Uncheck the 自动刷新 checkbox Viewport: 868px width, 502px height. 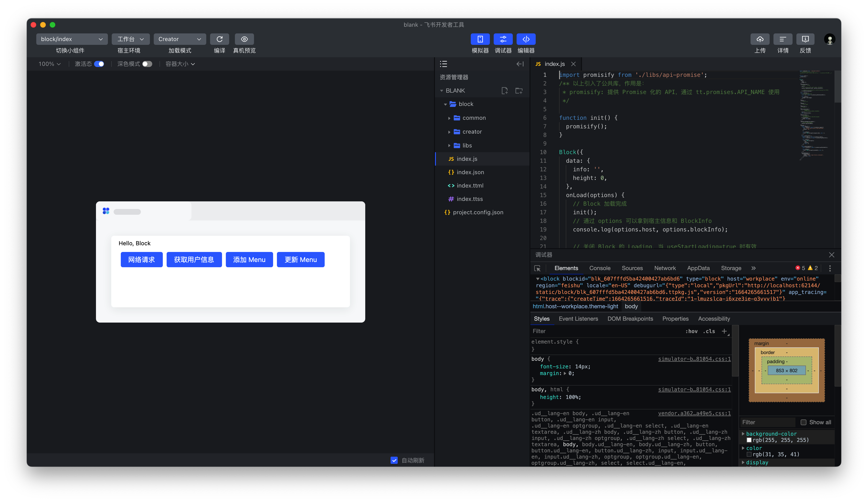coord(394,460)
